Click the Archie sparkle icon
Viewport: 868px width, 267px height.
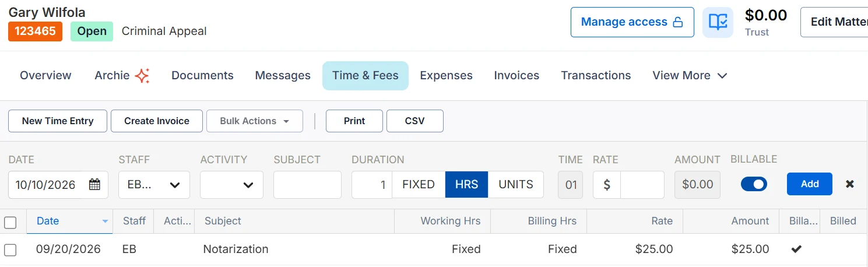[142, 75]
